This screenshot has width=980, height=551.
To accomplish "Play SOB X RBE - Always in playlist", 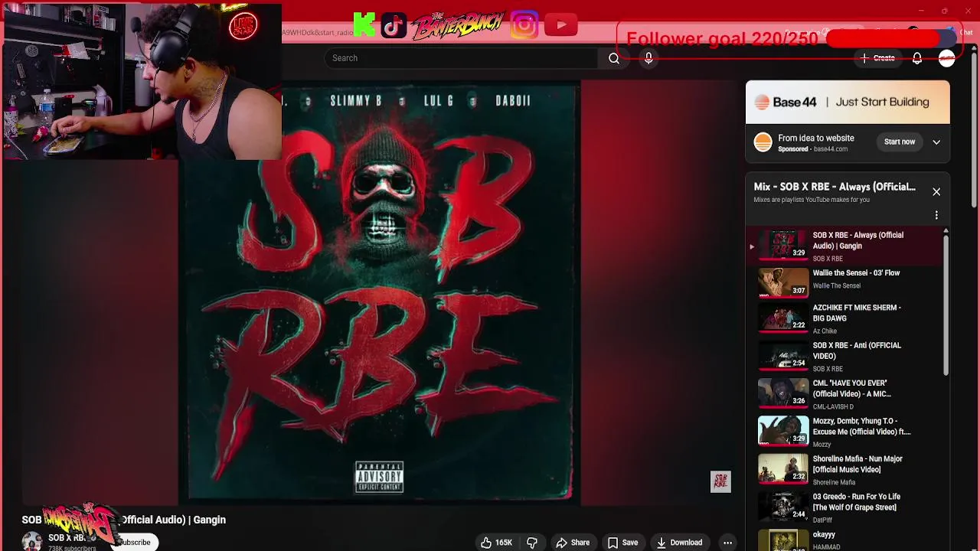I will (845, 245).
